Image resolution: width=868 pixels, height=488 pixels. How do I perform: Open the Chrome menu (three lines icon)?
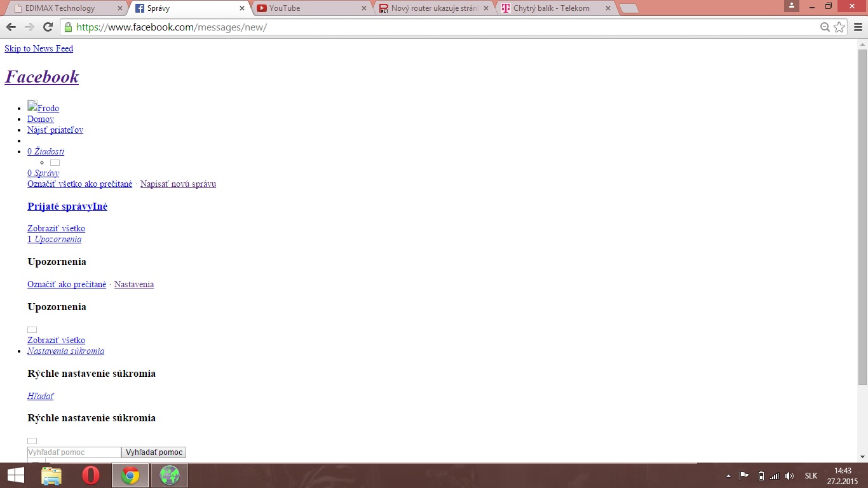(x=858, y=27)
